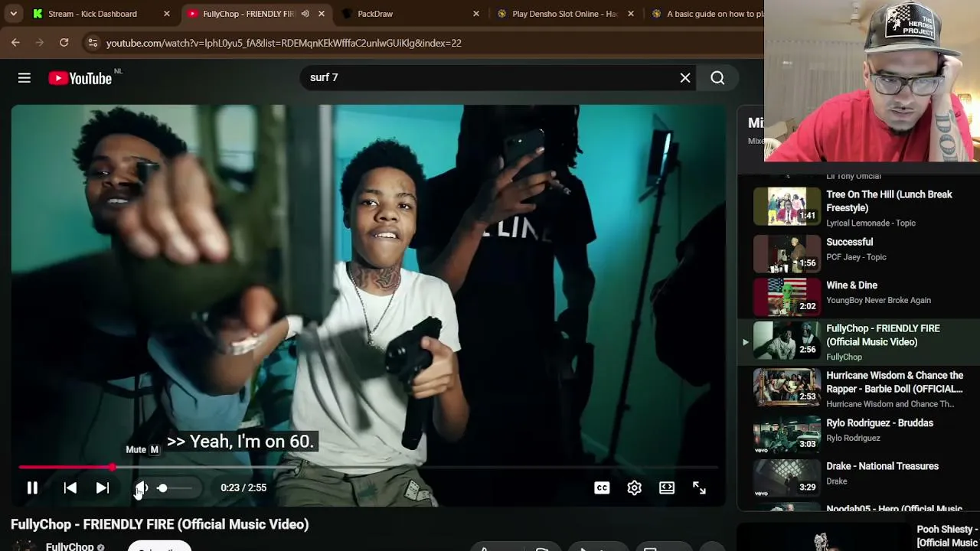Open the Play Densho Slot Online tab
980x551 pixels.
point(564,14)
